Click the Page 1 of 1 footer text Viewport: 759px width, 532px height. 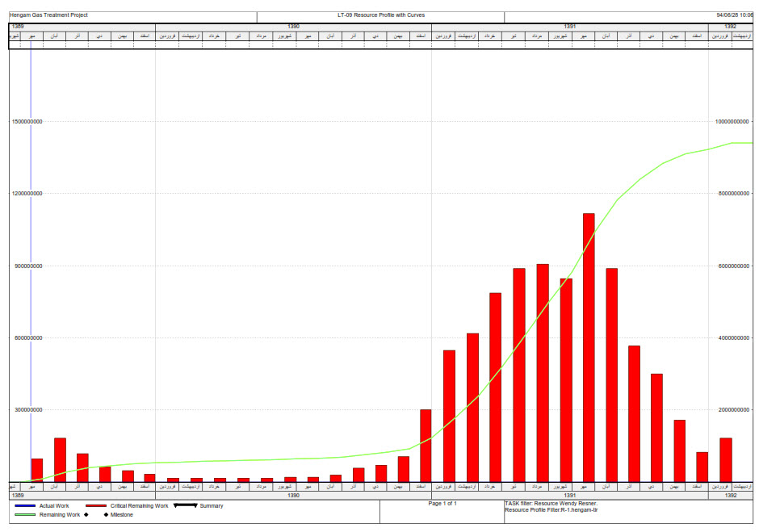click(x=442, y=504)
